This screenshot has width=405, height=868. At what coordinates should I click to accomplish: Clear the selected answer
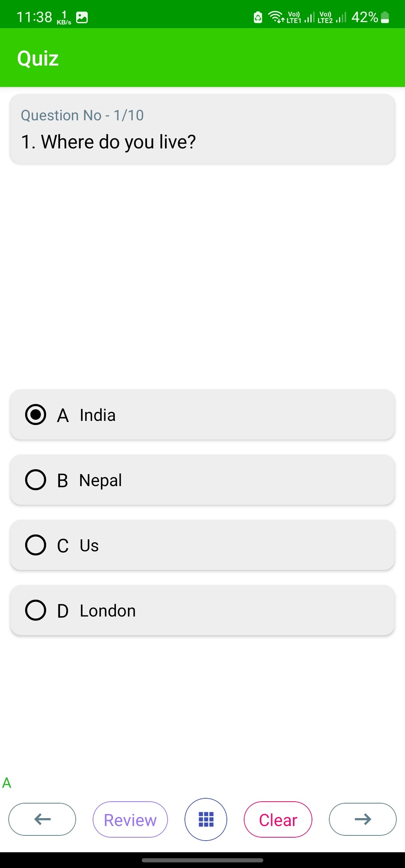tap(278, 819)
